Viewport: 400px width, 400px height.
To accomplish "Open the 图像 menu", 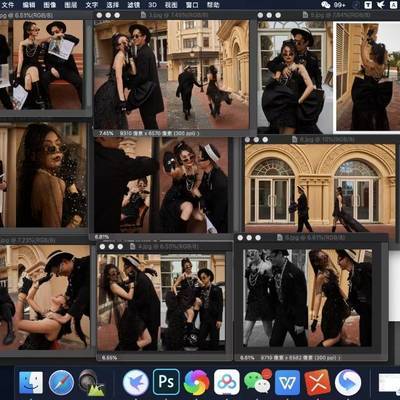I will [50, 5].
